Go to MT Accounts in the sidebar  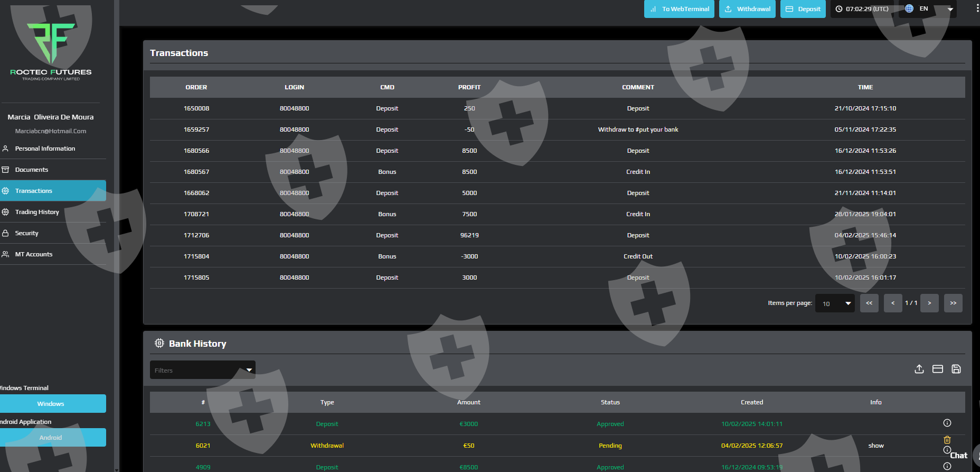(34, 254)
